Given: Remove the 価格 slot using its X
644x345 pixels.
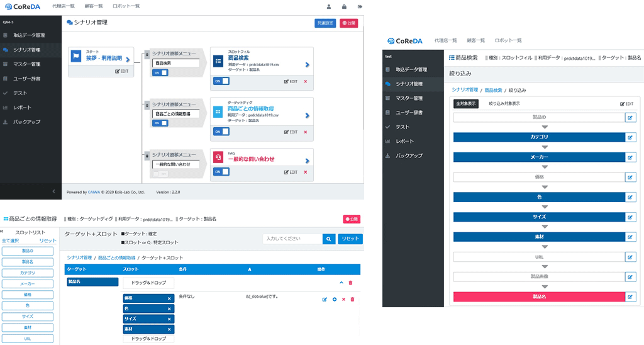Looking at the screenshot, I should pos(169,299).
